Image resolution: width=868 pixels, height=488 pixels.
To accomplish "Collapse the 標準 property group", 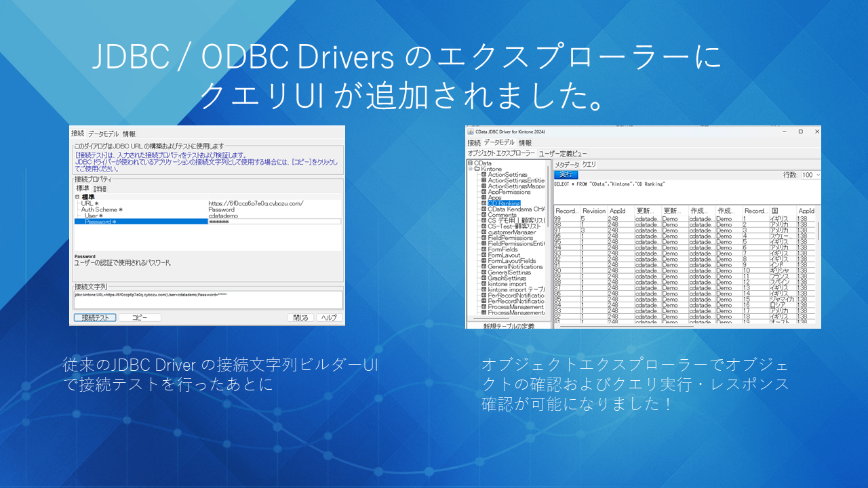I will (77, 197).
